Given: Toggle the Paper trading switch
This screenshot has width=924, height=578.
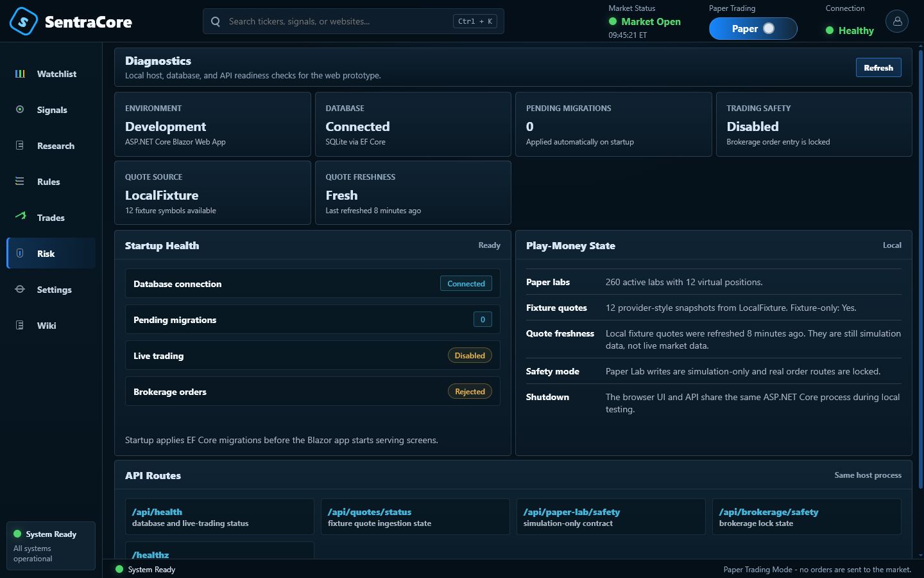Looking at the screenshot, I should click(x=753, y=28).
